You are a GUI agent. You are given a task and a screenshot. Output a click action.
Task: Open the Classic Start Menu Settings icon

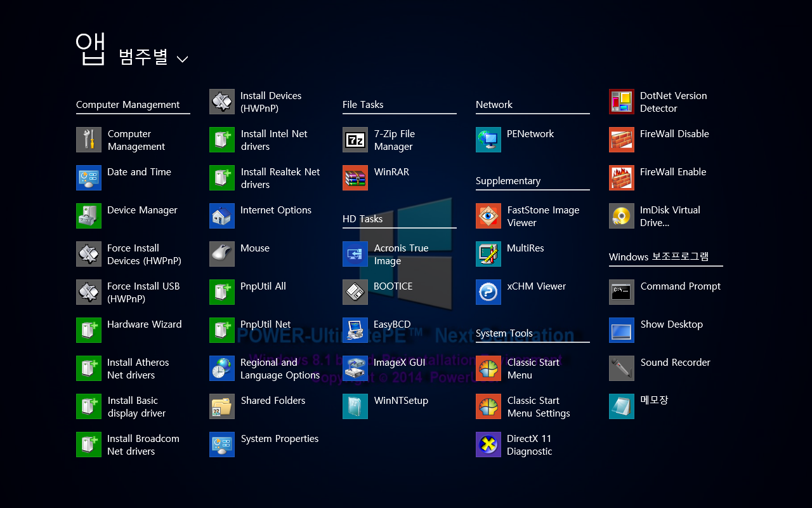pos(488,406)
